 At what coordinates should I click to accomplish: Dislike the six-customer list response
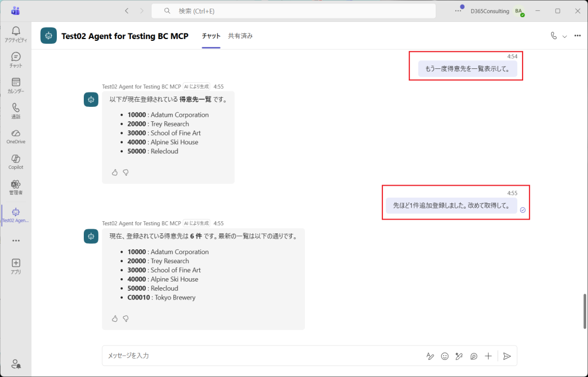(x=126, y=318)
